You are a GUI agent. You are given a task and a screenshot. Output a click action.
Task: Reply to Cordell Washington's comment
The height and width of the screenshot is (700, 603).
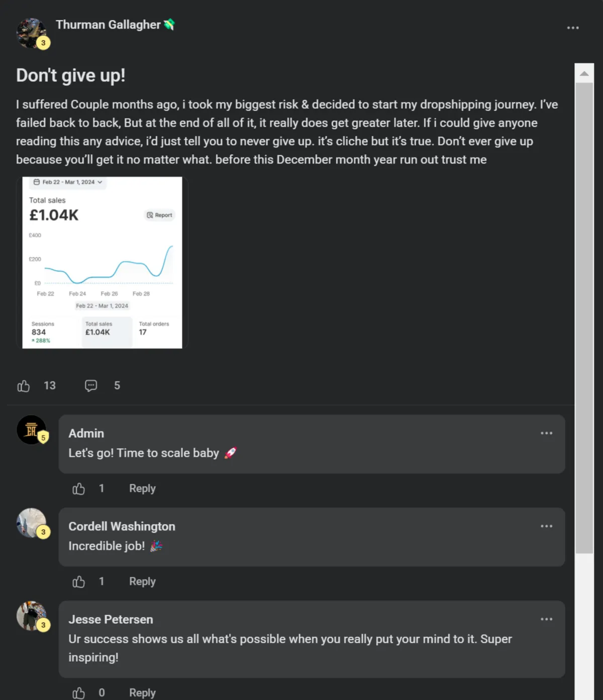coord(142,581)
